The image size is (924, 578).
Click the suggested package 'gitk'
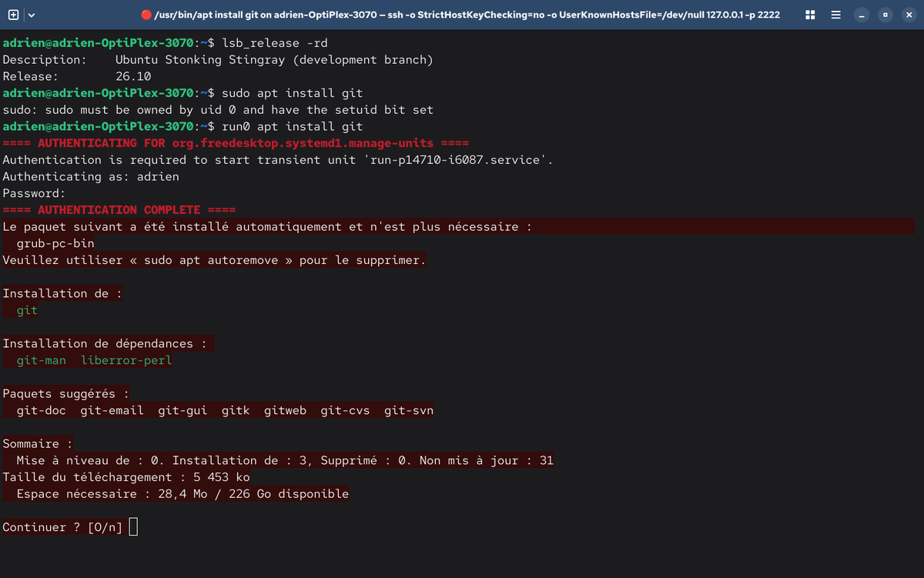(x=236, y=410)
